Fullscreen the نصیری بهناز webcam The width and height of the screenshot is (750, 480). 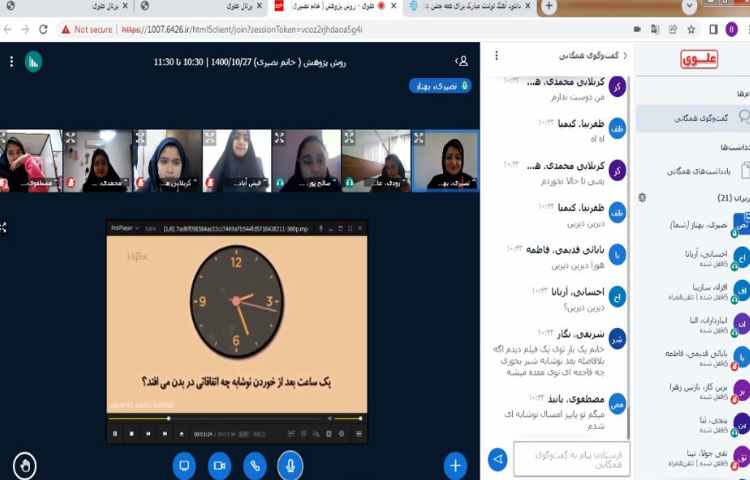(x=419, y=138)
